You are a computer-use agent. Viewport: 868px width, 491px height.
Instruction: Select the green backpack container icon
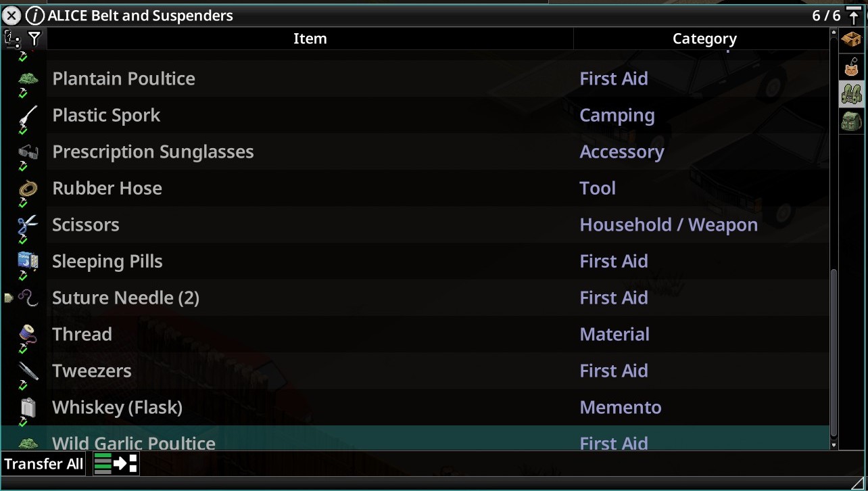click(x=851, y=122)
